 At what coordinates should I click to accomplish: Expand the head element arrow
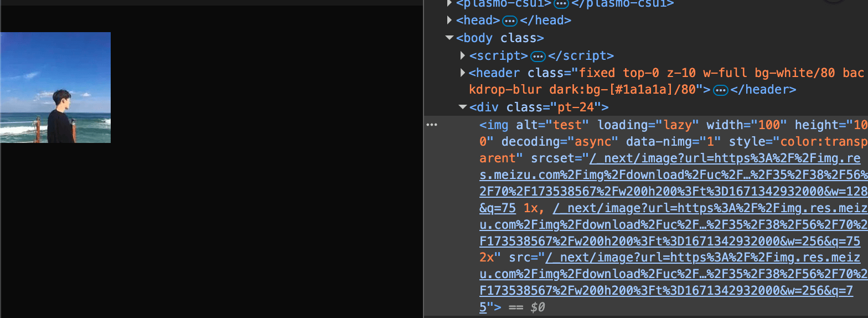pyautogui.click(x=449, y=20)
